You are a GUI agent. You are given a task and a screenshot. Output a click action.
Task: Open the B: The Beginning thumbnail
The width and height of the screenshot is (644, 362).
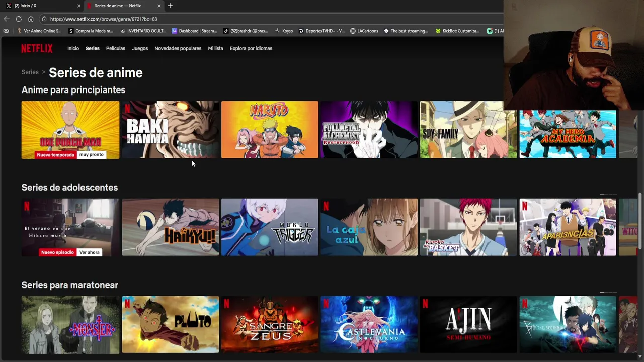pos(568,325)
